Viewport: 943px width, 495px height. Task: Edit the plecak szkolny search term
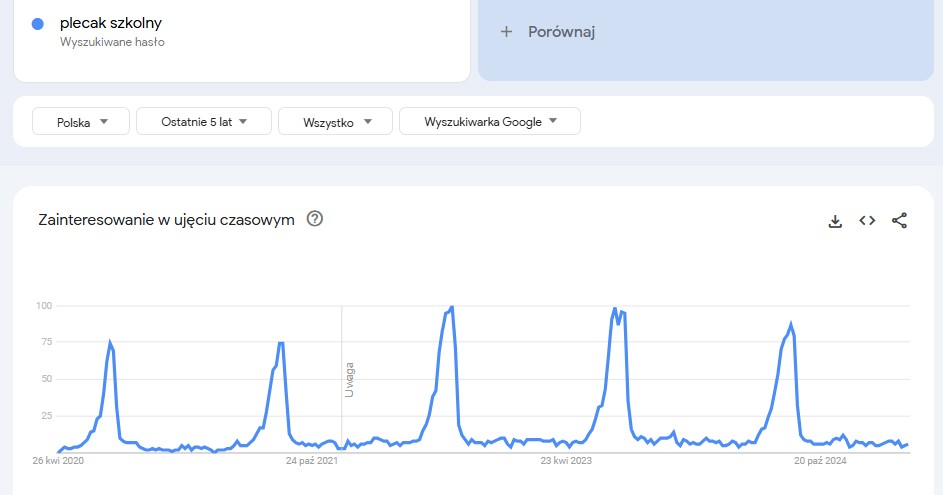tap(111, 23)
